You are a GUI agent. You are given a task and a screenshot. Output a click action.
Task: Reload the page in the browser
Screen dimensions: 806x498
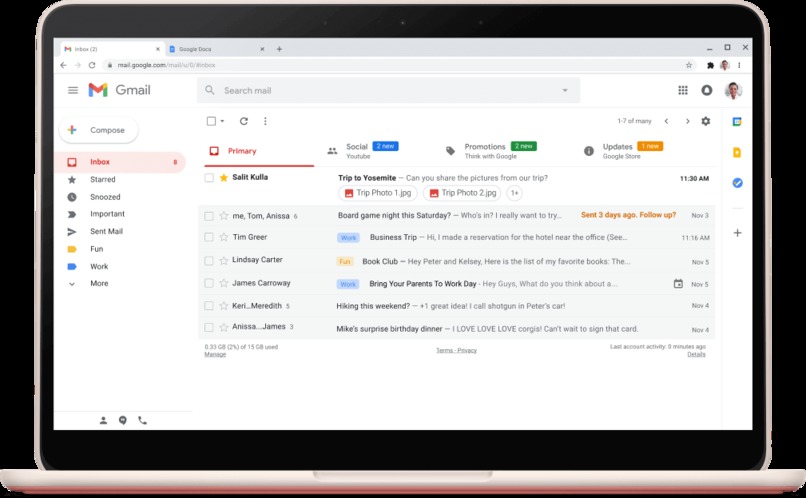pos(92,65)
